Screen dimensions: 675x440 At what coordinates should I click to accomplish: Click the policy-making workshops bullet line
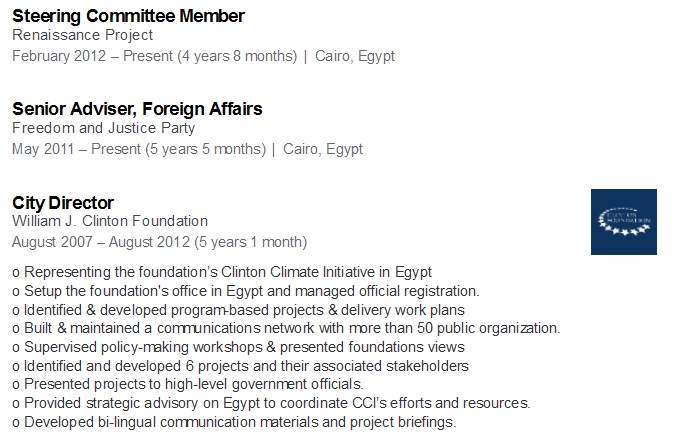click(x=238, y=347)
